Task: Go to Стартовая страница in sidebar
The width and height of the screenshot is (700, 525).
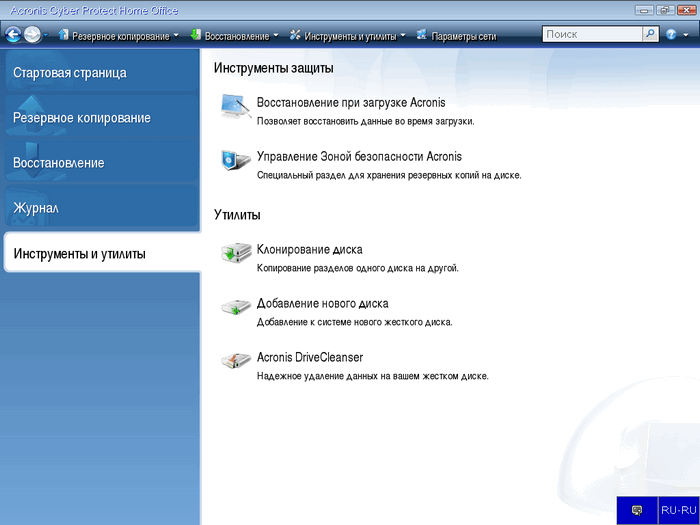Action: (101, 72)
